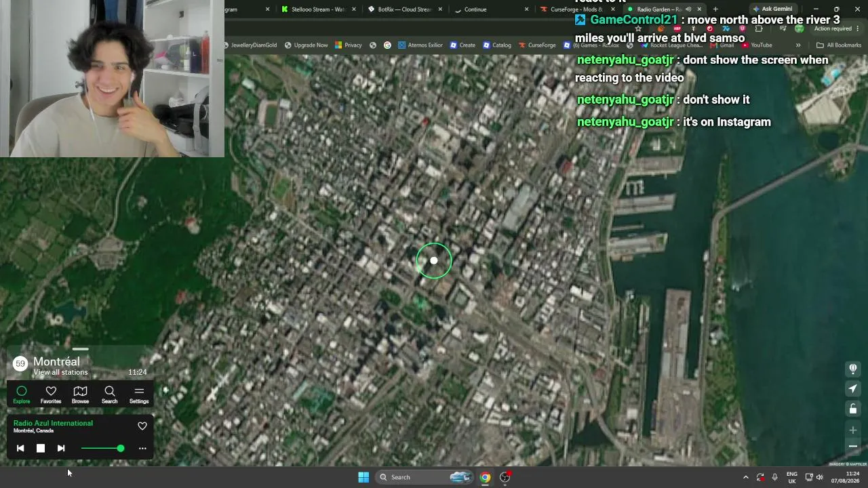Open the three-dot more options menu

click(142, 448)
